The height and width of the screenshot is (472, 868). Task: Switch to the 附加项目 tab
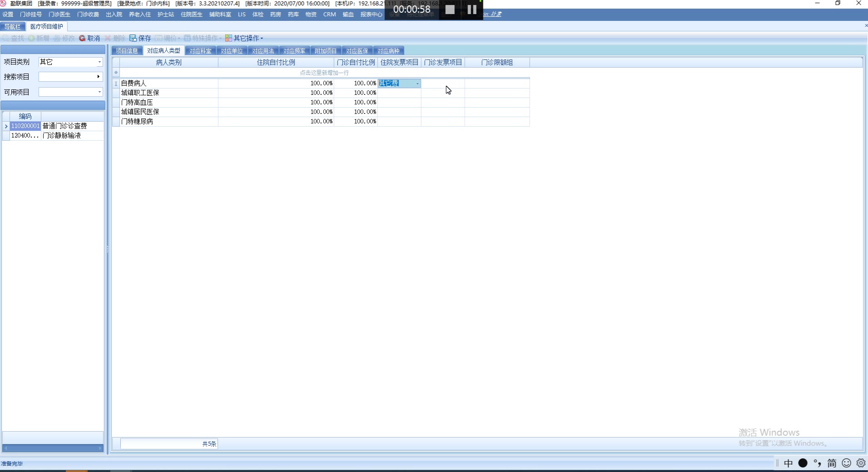(325, 51)
